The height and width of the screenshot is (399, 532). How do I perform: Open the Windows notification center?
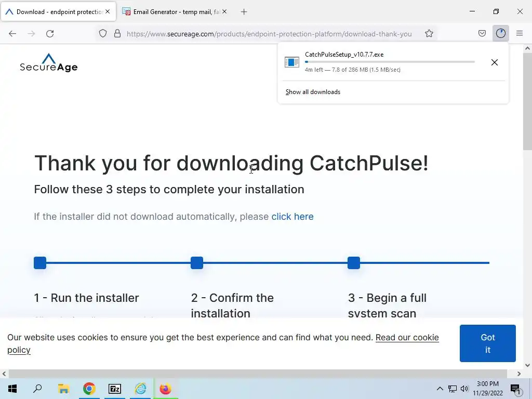tap(515, 389)
